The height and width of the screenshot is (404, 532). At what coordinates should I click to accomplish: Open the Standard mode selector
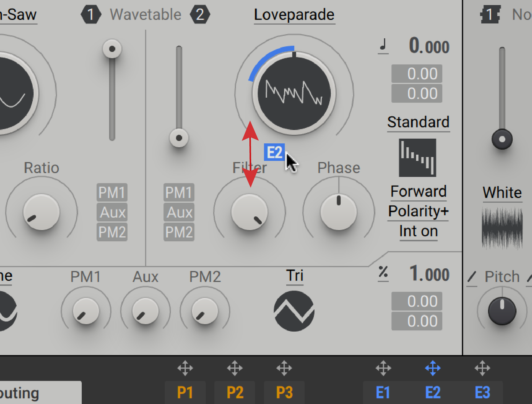tap(418, 122)
